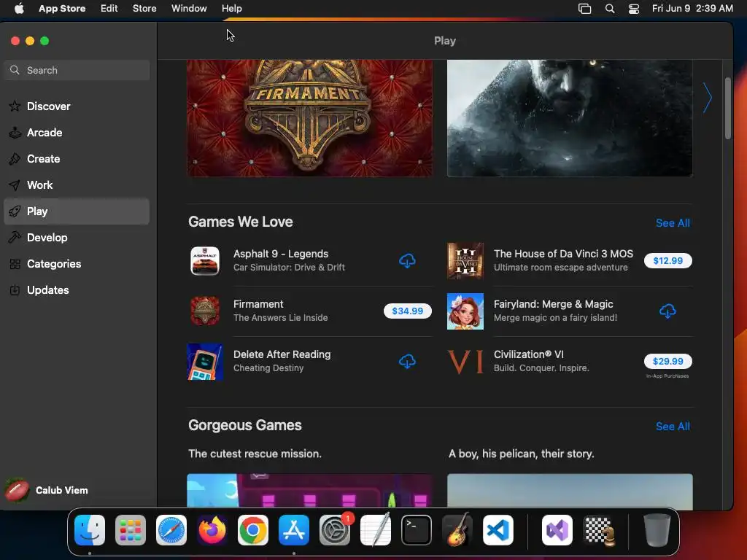This screenshot has width=747, height=560.
Task: Click Stage Manager icon in menu bar
Action: 584,9
